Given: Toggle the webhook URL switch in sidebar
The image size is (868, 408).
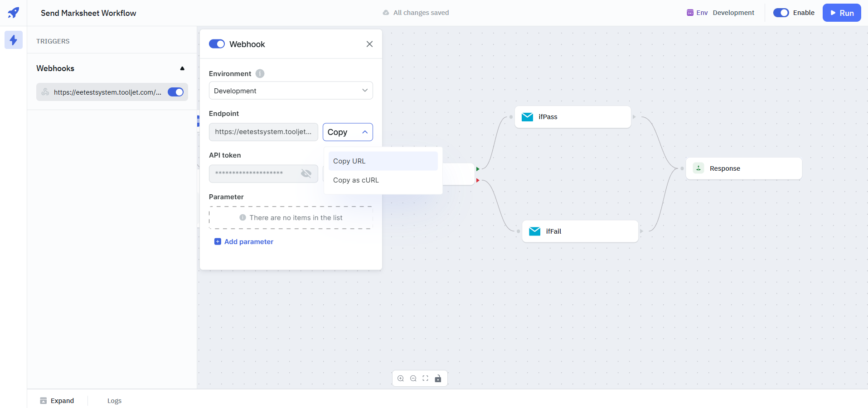Looking at the screenshot, I should point(175,92).
